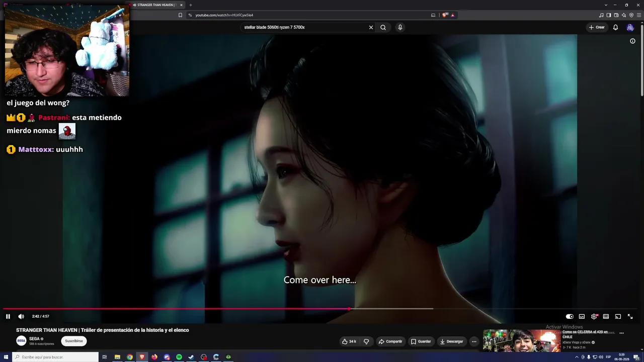The height and width of the screenshot is (362, 644).
Task: Enter fullscreen video mode
Action: (x=630, y=316)
